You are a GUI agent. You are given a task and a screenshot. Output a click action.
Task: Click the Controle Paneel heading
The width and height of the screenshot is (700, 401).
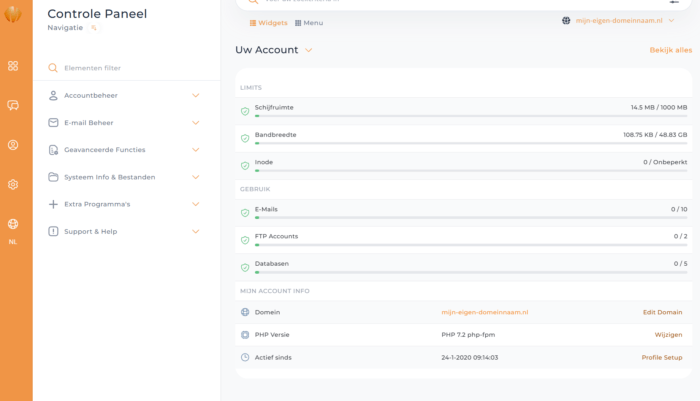tap(97, 14)
